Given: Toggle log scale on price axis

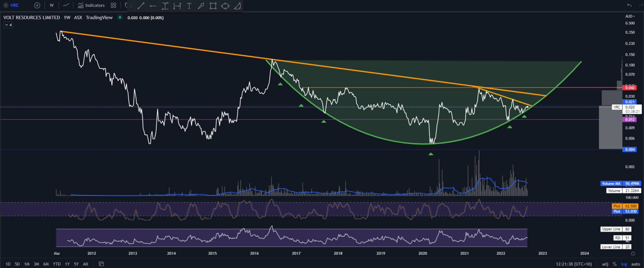Looking at the screenshot, I should 624,264.
